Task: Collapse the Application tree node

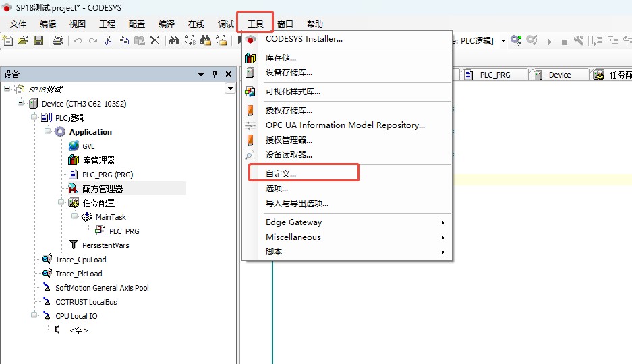Action: 48,131
